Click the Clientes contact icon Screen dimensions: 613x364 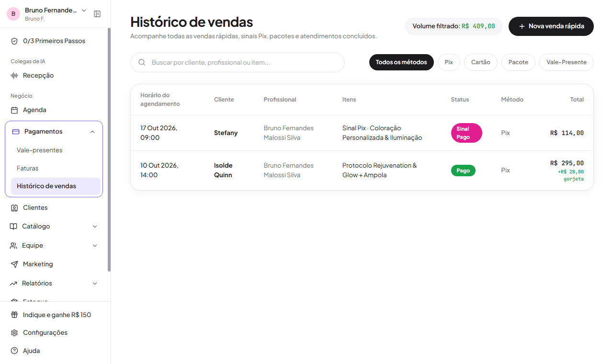point(14,208)
